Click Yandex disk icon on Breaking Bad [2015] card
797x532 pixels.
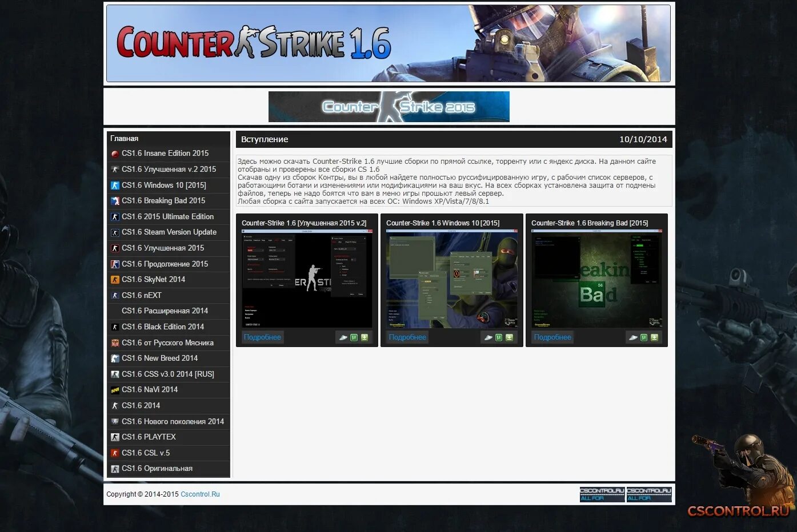(x=633, y=337)
